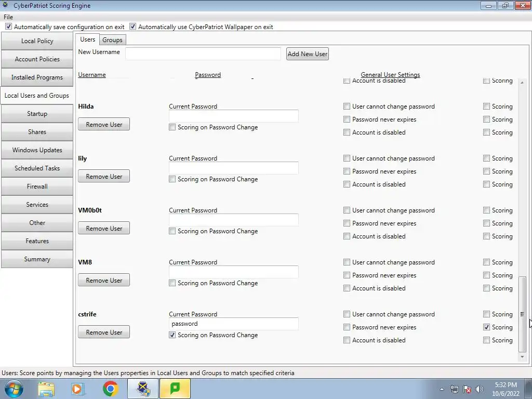Toggle automatically save configuration on exit
The width and height of the screenshot is (532, 399).
tap(8, 26)
